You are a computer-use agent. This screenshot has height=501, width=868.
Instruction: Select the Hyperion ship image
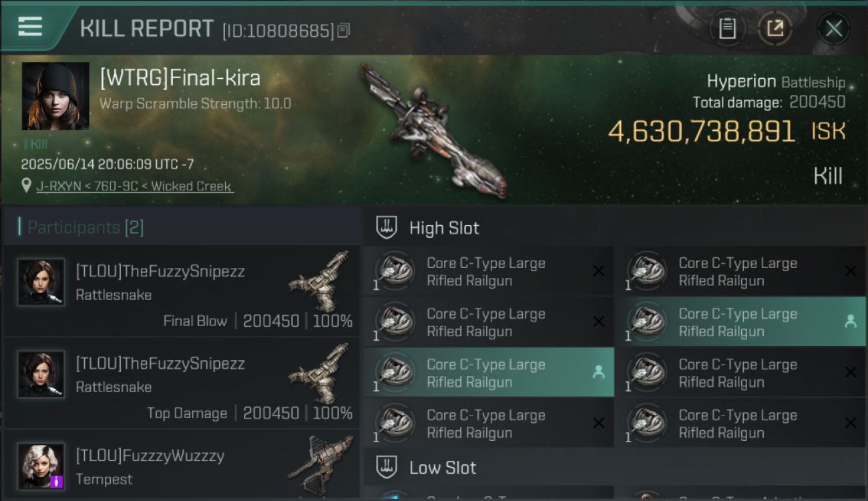tap(432, 130)
